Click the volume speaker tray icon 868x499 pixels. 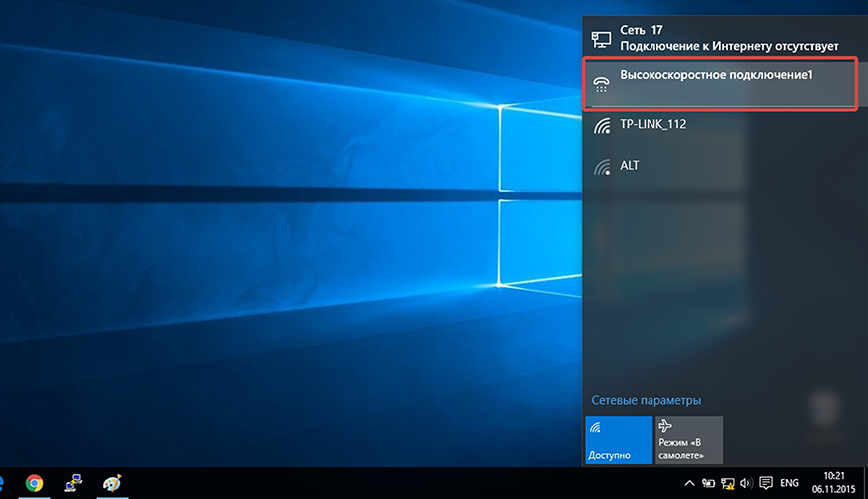pos(746,483)
